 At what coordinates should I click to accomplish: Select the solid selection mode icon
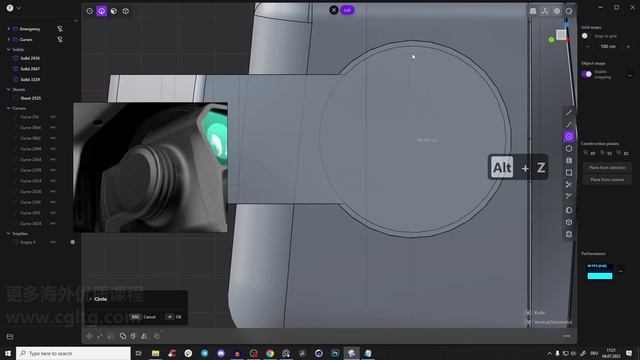coord(126,11)
